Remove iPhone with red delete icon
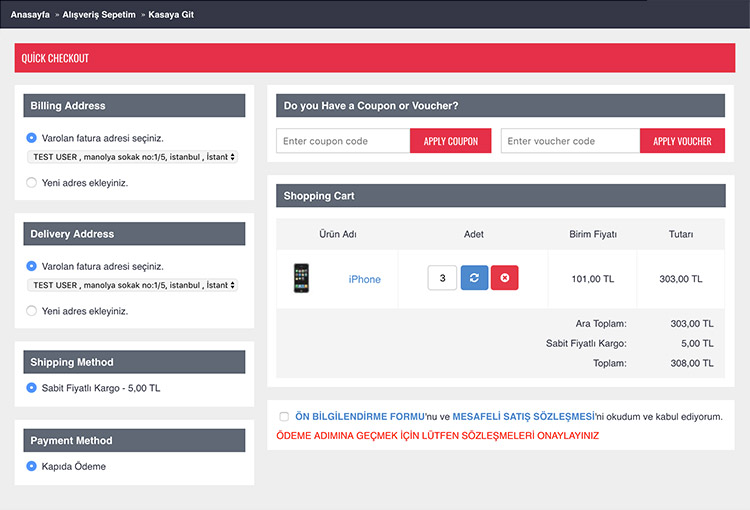Screen dimensions: 750x510 tap(505, 278)
